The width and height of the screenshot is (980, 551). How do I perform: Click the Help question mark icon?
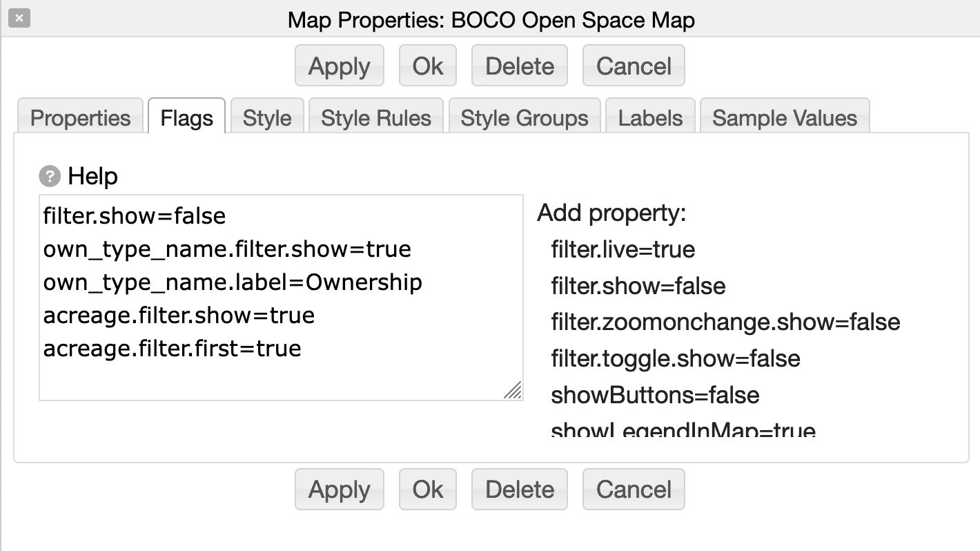[50, 177]
